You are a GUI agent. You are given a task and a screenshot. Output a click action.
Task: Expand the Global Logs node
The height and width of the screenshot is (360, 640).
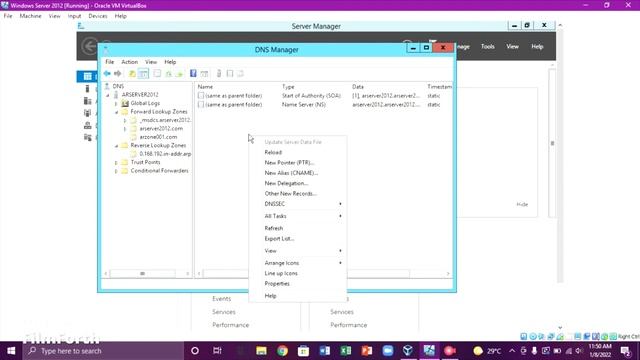[116, 103]
